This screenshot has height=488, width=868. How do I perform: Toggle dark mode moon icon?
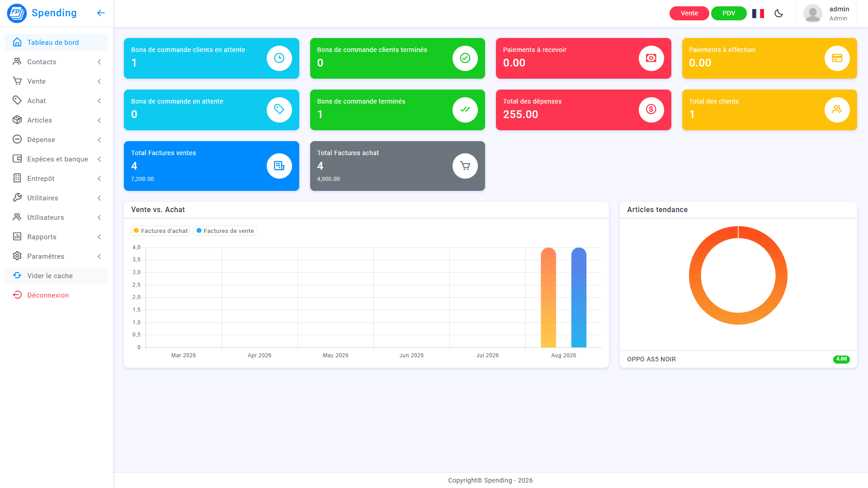coord(778,14)
